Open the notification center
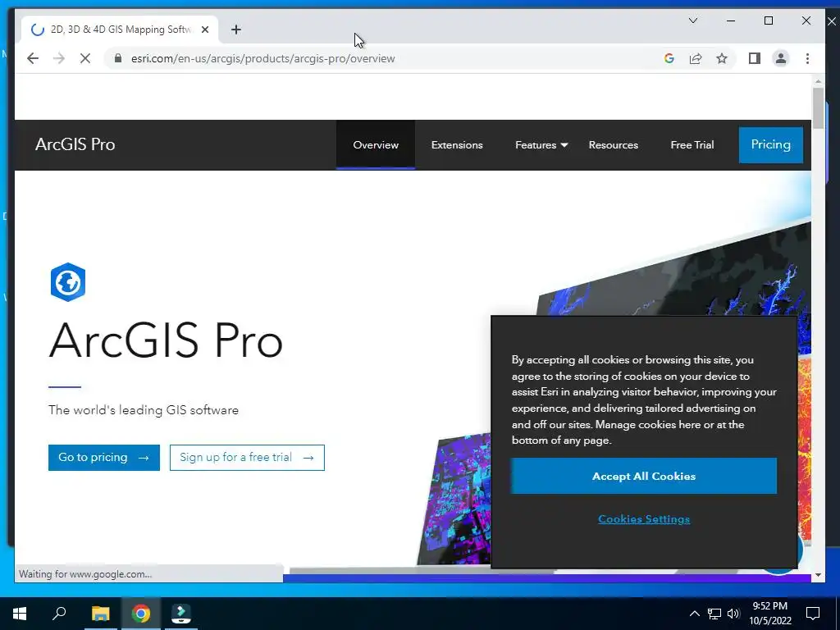The image size is (840, 630). click(x=813, y=614)
